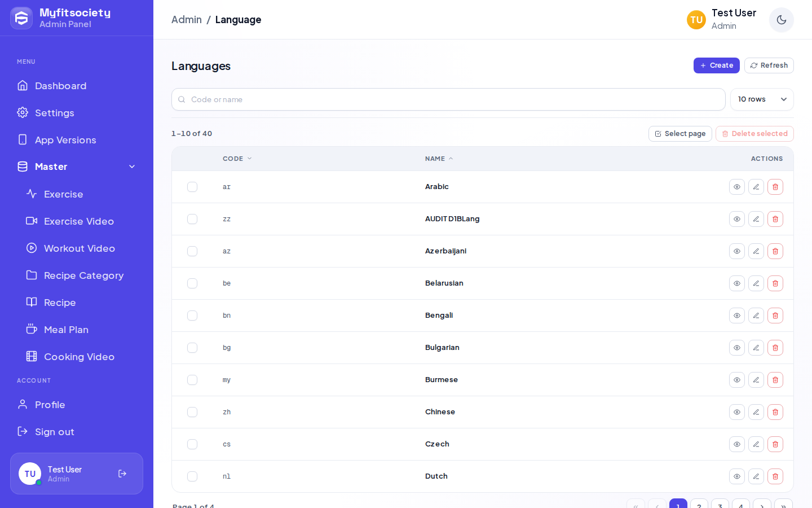Viewport: 812px width, 508px height.
Task: Open the edit icon for Bengali
Action: tap(756, 316)
